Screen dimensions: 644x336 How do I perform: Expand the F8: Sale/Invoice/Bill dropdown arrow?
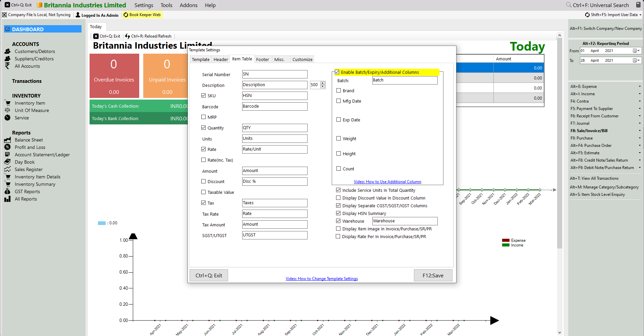point(640,131)
